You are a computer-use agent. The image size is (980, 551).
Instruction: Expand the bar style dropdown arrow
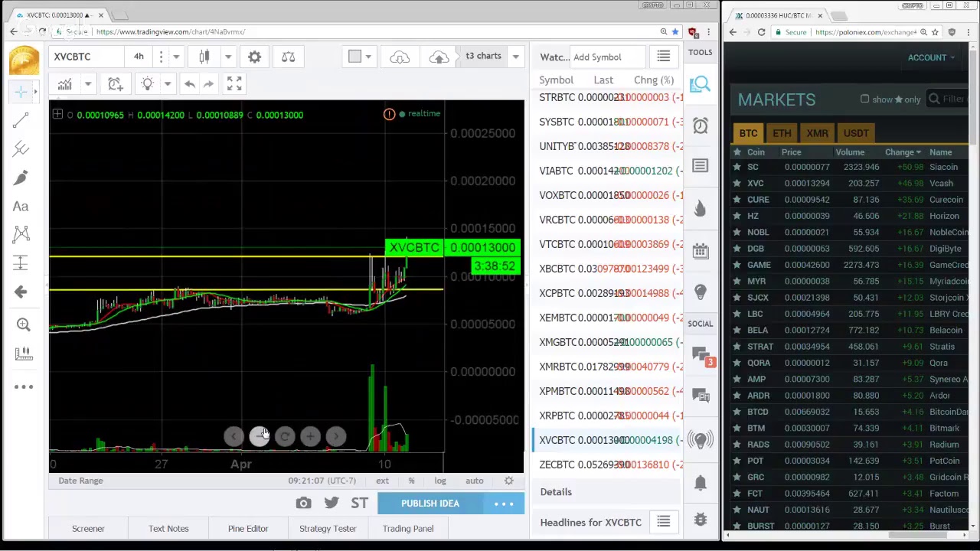tap(227, 57)
